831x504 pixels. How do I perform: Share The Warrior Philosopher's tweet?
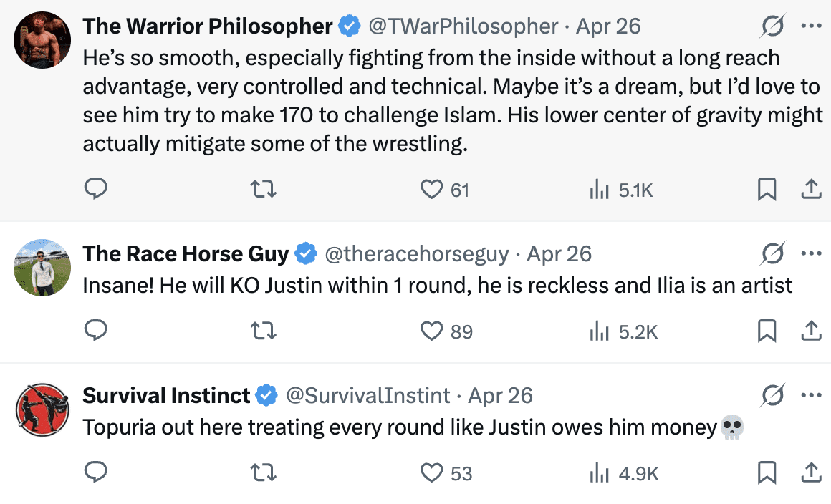tap(810, 189)
